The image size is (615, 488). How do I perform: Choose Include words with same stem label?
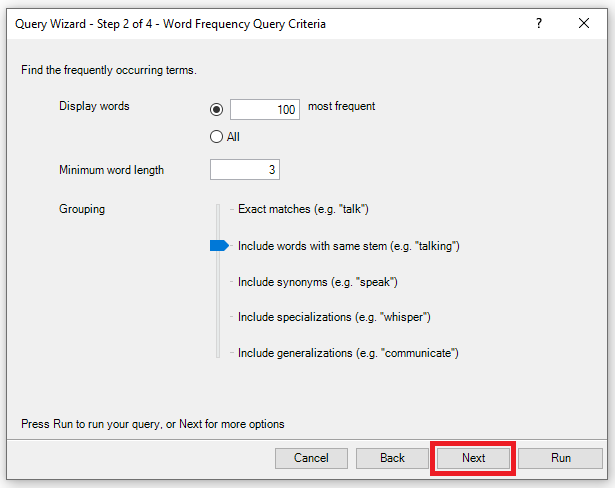[349, 246]
